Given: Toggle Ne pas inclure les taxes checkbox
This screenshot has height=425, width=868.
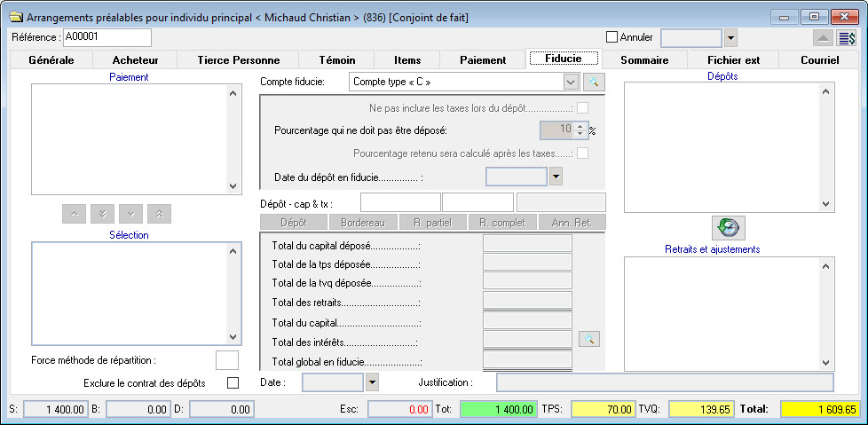Looking at the screenshot, I should click(583, 108).
